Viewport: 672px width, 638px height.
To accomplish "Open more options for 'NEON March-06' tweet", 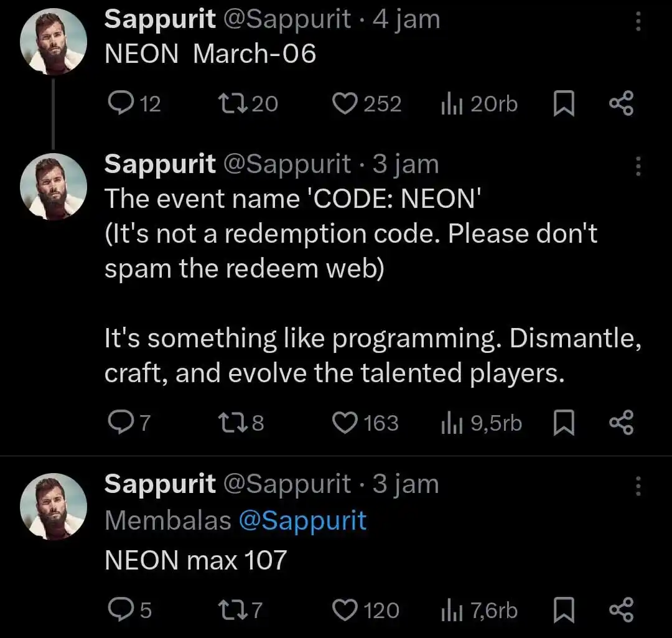I will pyautogui.click(x=638, y=22).
